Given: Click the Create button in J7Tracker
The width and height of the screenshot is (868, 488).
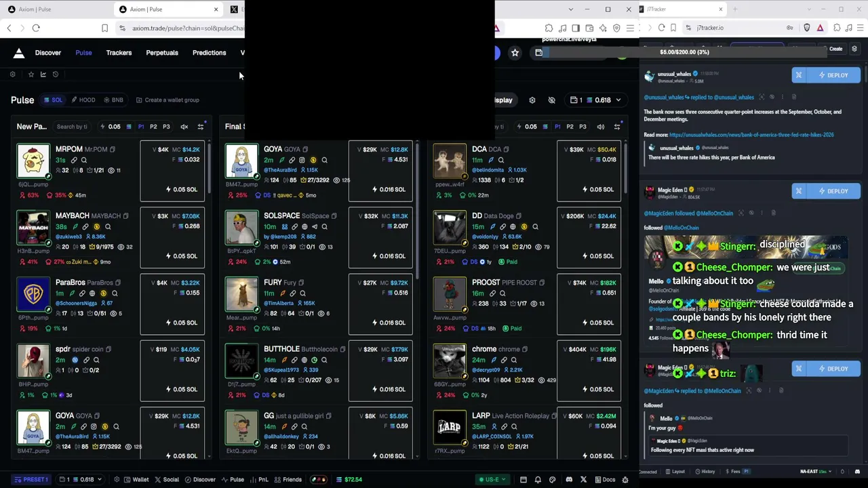Looking at the screenshot, I should tap(835, 49).
